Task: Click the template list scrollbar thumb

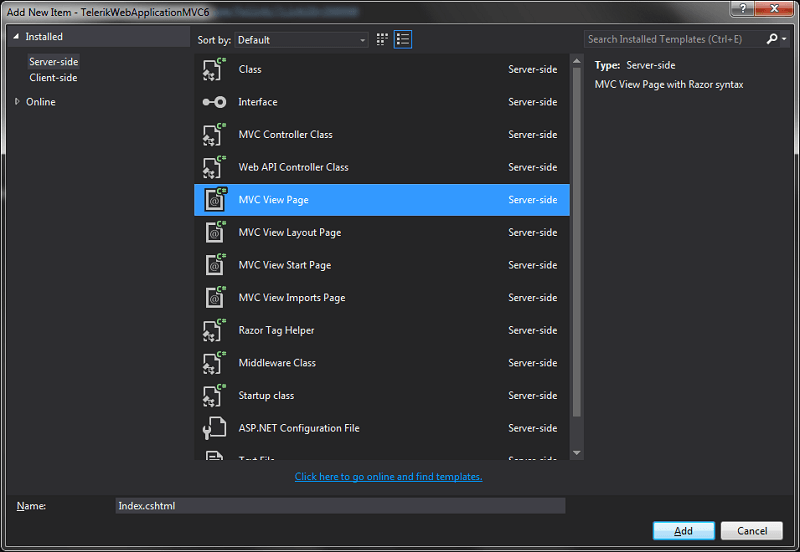Action: point(577,241)
